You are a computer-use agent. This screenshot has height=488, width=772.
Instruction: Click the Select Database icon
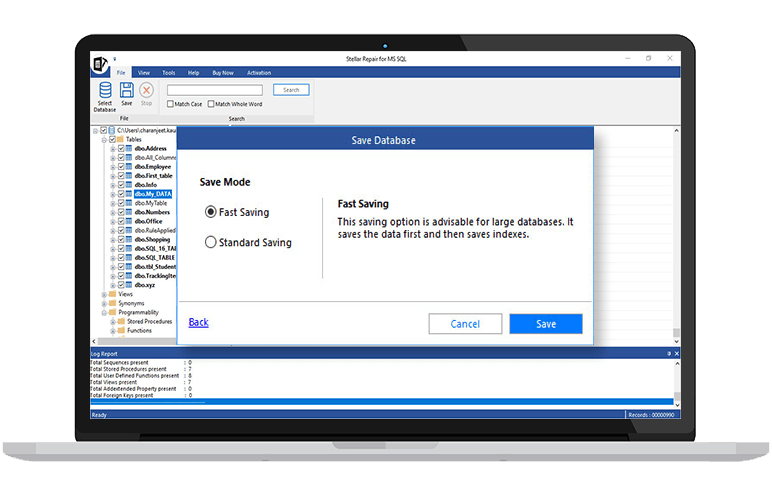(105, 90)
